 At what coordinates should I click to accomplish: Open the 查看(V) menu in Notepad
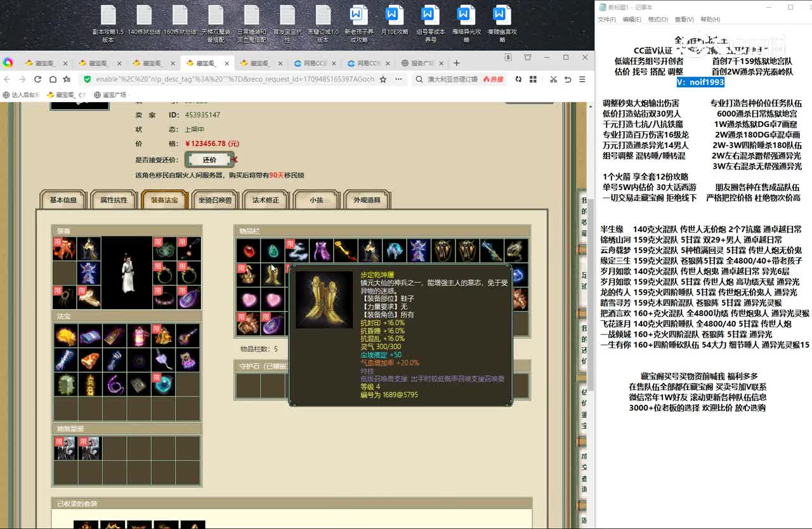coord(684,20)
